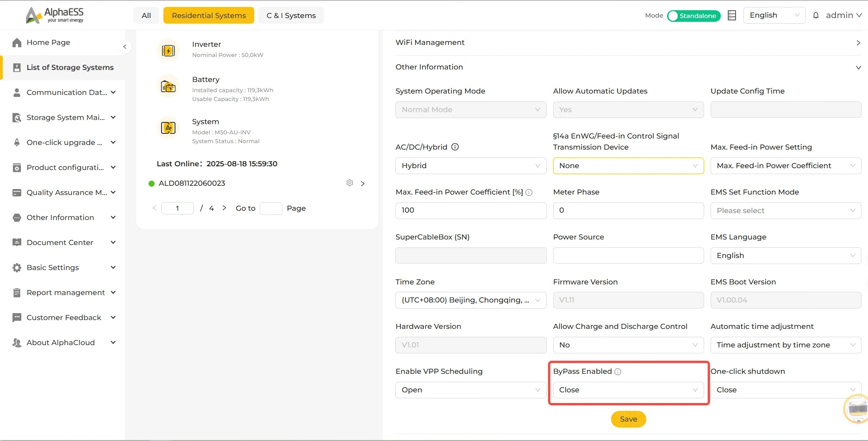
Task: Click the Product configuration icon
Action: (x=17, y=168)
